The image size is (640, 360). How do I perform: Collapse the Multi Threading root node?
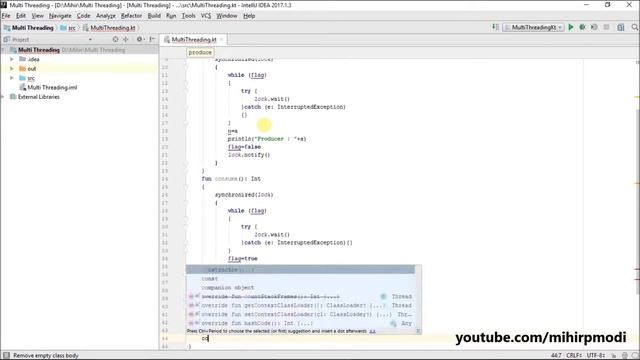tap(3, 50)
